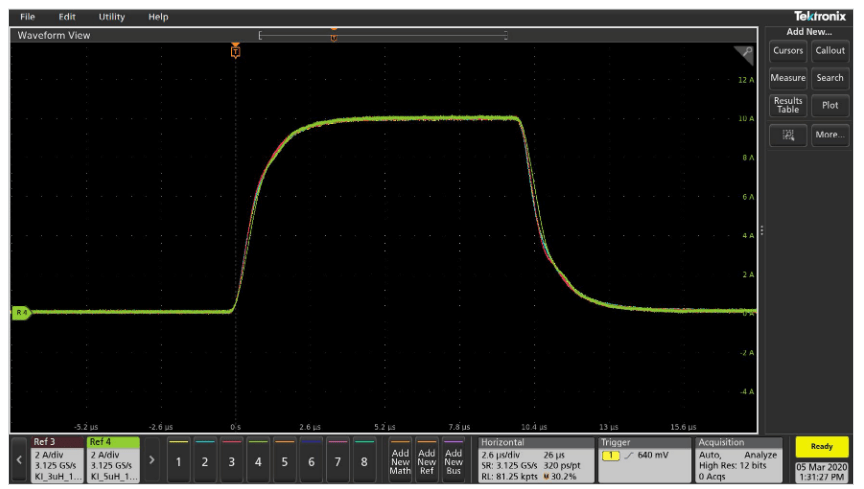This screenshot has height=489, width=864.
Task: Click Add New Math
Action: coord(400,460)
